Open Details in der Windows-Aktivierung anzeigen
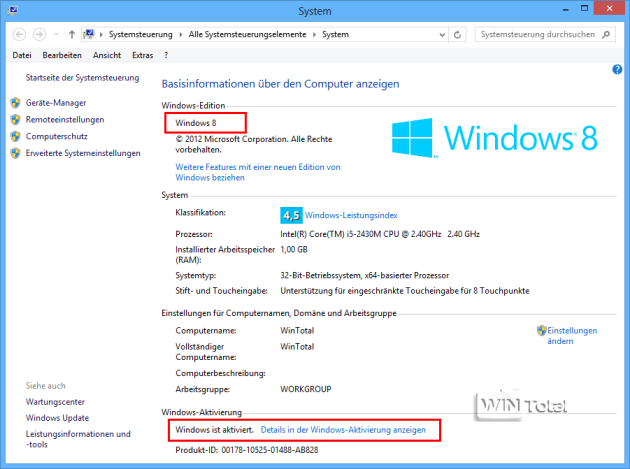 pyautogui.click(x=343, y=430)
